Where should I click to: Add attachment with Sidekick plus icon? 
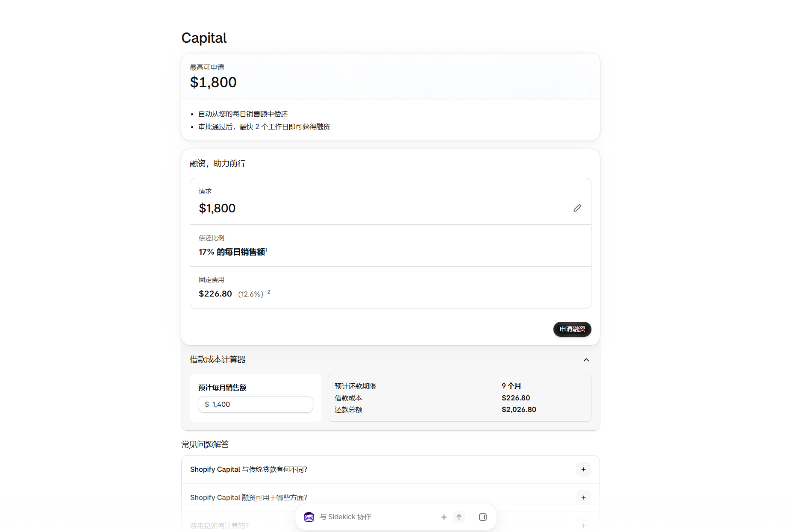point(444,517)
